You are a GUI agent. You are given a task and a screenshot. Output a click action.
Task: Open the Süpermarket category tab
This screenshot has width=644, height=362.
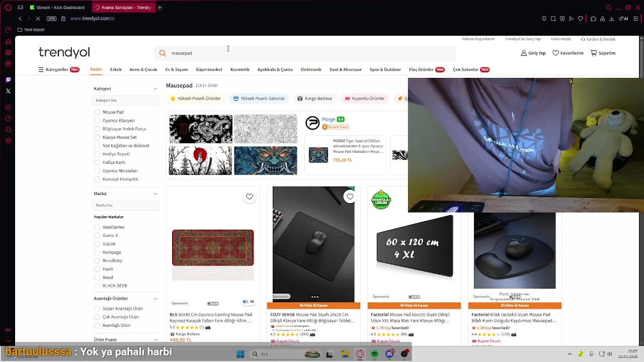click(209, 69)
